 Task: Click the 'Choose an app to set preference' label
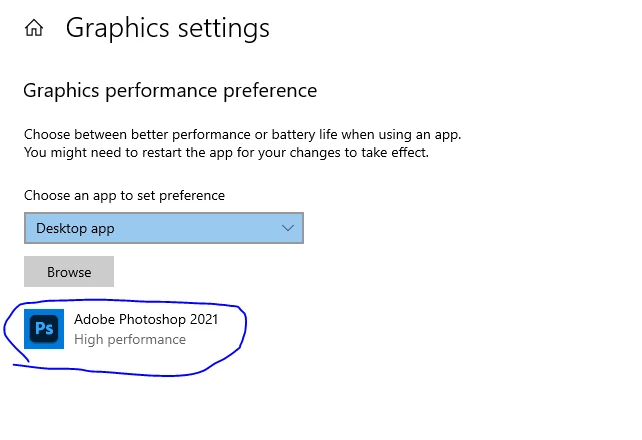pos(124,196)
